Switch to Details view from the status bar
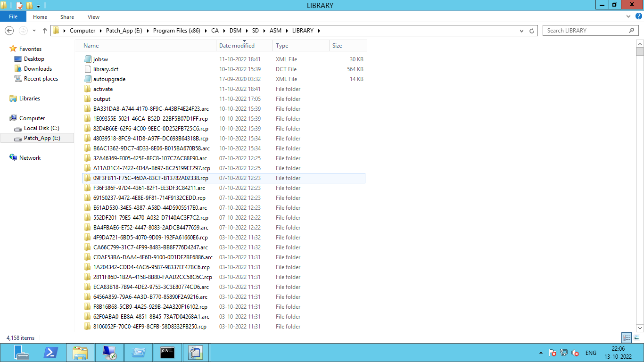 [x=627, y=337]
